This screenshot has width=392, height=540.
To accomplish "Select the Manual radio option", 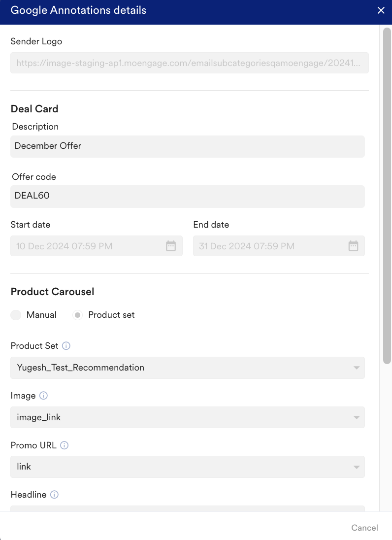I will click(16, 315).
